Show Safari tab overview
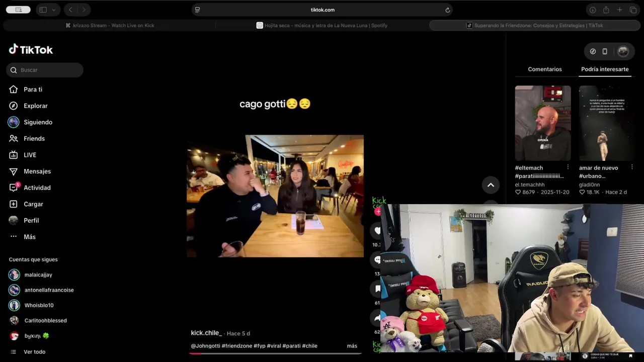The height and width of the screenshot is (362, 644). coord(633,10)
